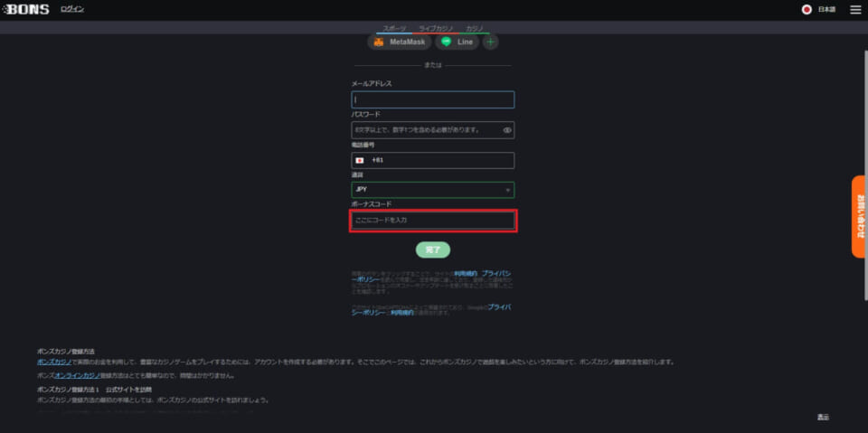The width and height of the screenshot is (868, 433).
Task: Click the Japan flag language icon
Action: pyautogui.click(x=807, y=10)
